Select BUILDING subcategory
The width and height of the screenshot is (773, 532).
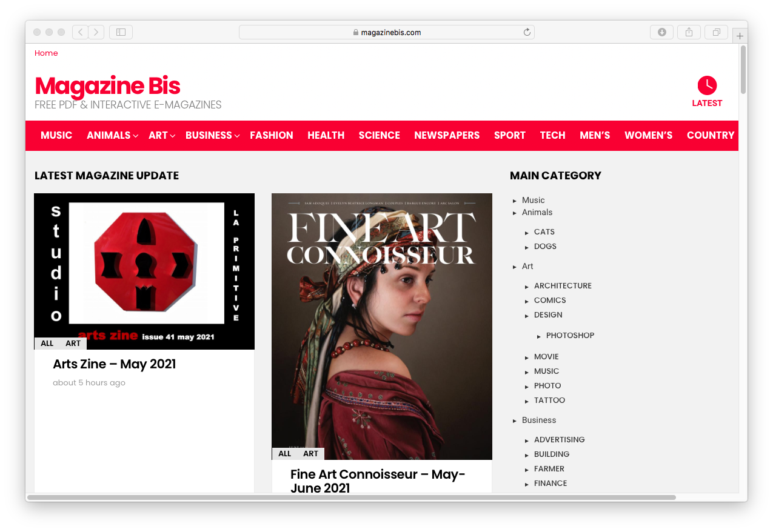pos(552,454)
